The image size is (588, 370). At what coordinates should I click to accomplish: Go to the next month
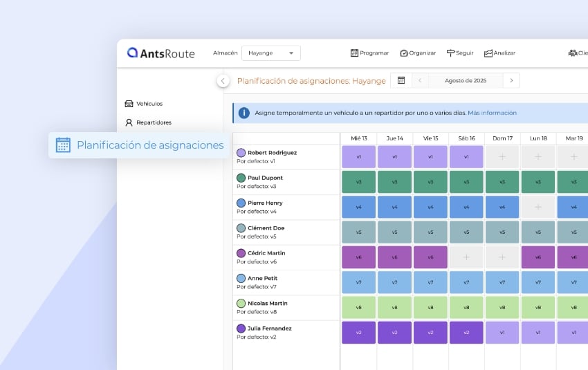pos(511,81)
